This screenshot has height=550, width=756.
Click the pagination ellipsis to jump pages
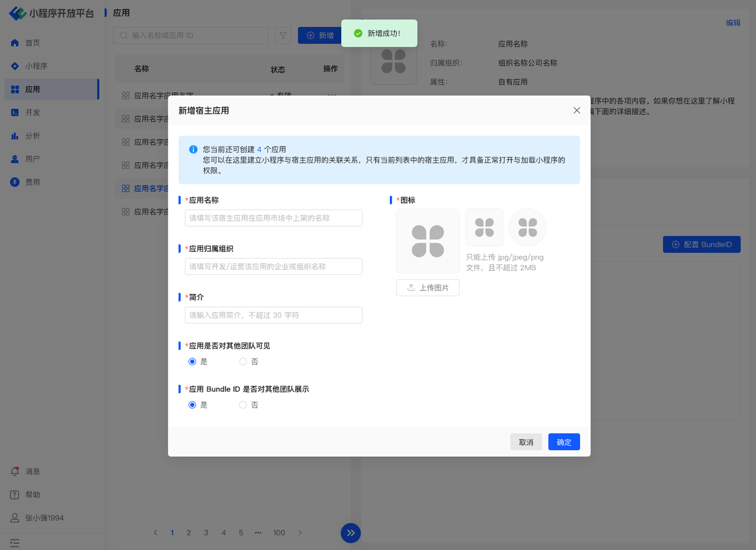[258, 532]
